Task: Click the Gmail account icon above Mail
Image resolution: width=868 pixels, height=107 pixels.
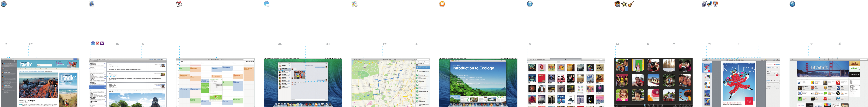Action: [97, 43]
